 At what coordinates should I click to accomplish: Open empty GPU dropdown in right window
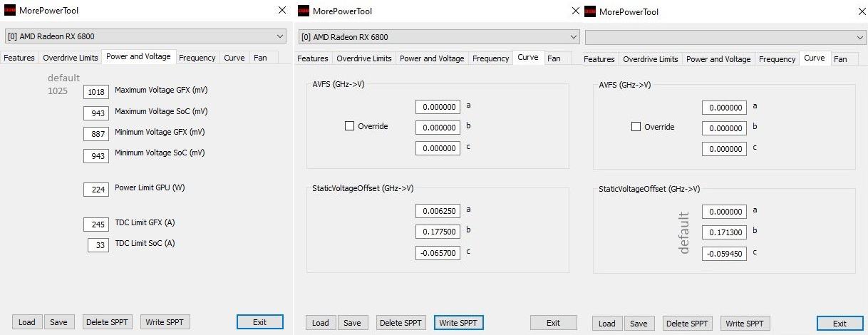(725, 37)
